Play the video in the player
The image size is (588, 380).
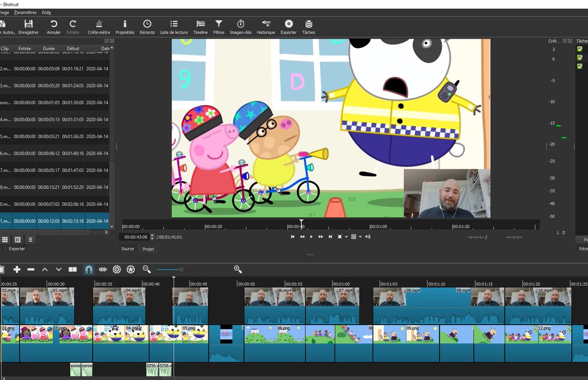[x=311, y=237]
